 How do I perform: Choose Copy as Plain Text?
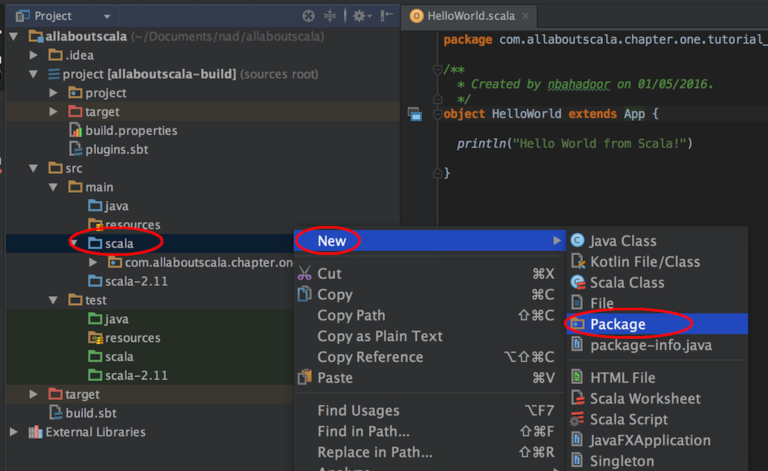(x=430, y=336)
